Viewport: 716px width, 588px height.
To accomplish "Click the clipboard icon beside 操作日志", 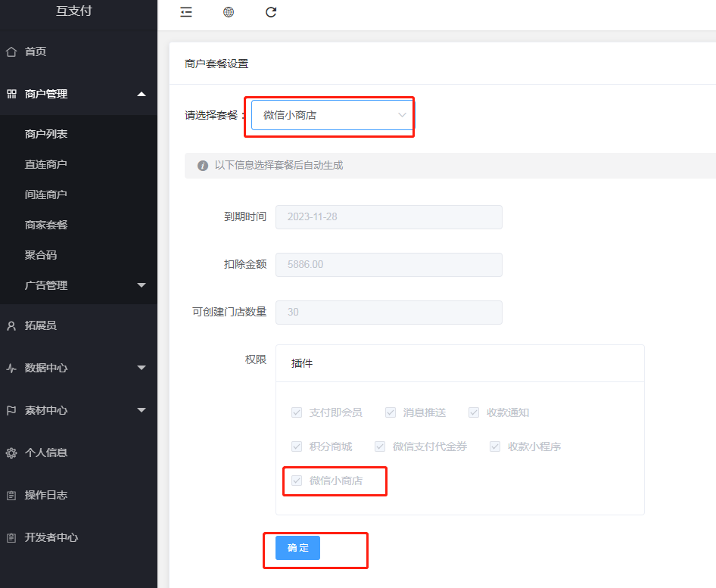I will point(11,496).
